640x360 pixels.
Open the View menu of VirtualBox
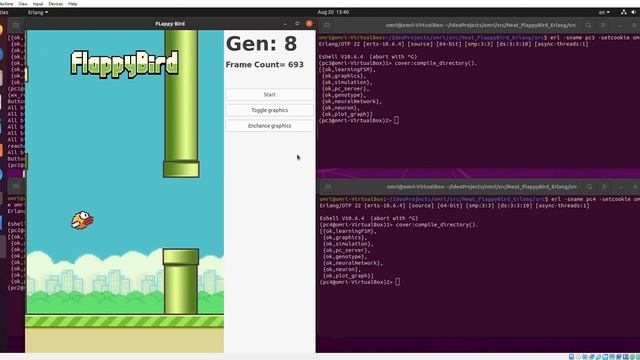(23, 4)
